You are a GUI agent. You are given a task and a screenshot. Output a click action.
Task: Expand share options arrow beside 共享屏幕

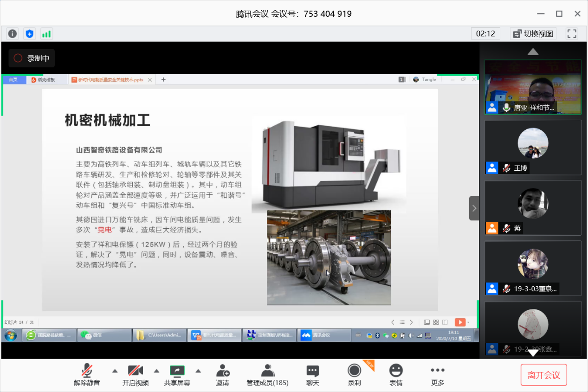198,371
